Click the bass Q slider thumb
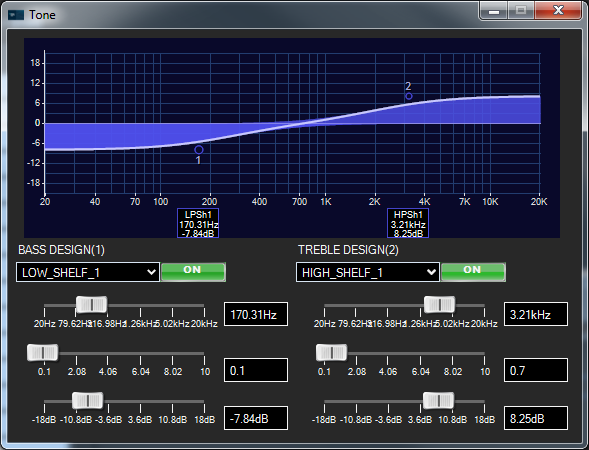The image size is (589, 450). [x=43, y=353]
